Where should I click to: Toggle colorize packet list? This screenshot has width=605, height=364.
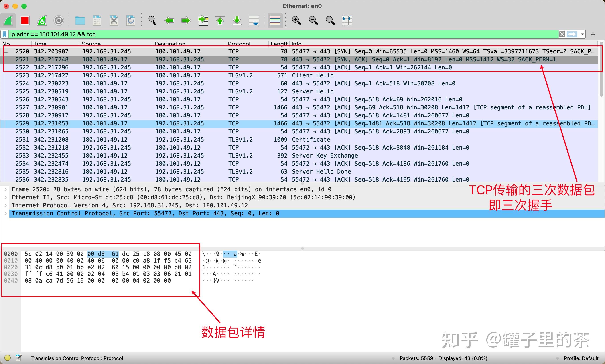pyautogui.click(x=275, y=20)
